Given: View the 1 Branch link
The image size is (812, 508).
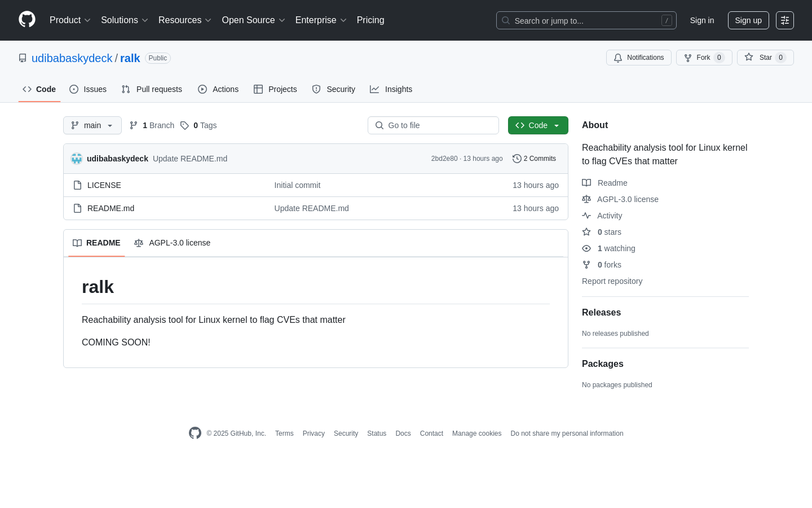Looking at the screenshot, I should (152, 125).
